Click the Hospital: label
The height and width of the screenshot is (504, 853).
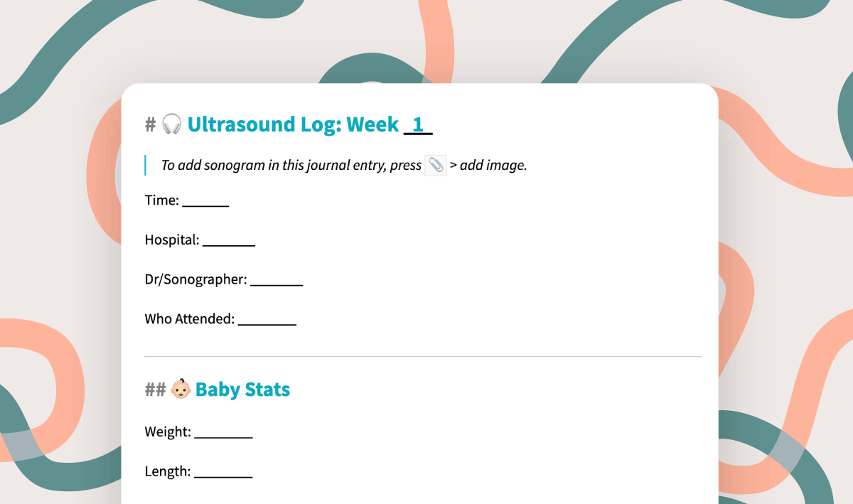pyautogui.click(x=171, y=240)
